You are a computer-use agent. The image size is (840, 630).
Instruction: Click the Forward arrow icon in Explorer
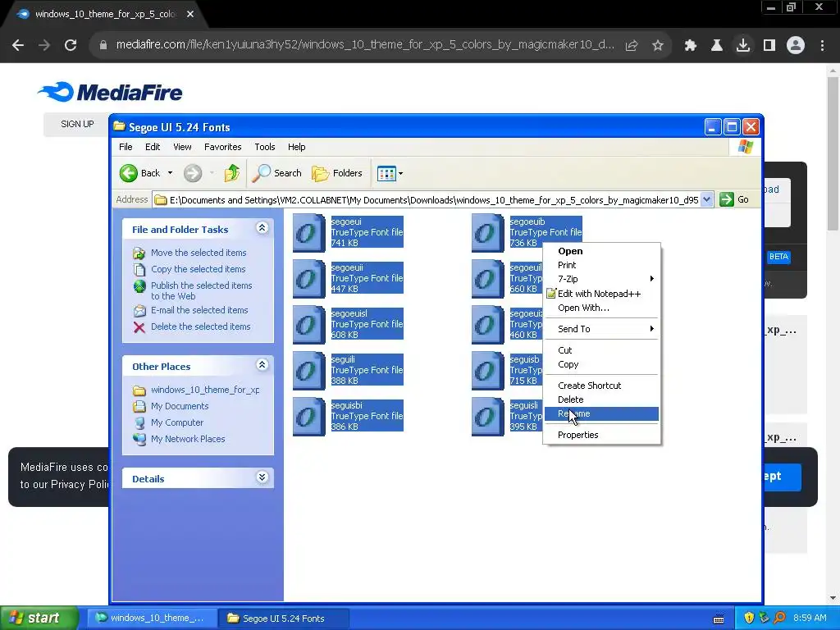[193, 173]
